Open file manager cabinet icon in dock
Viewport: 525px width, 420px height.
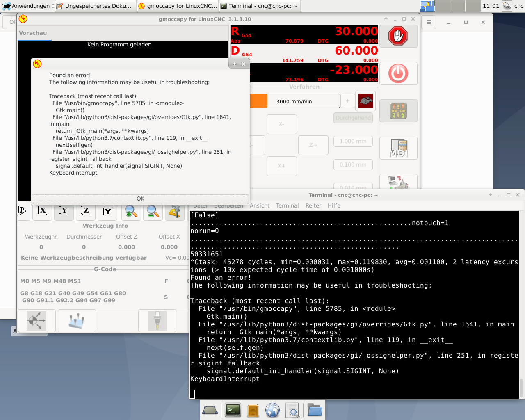pyautogui.click(x=253, y=410)
